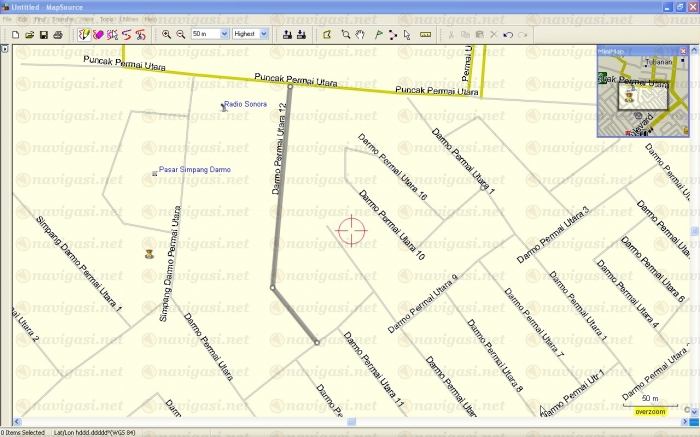Select the Route tool
Viewport: 700px width, 437px height.
(x=392, y=34)
